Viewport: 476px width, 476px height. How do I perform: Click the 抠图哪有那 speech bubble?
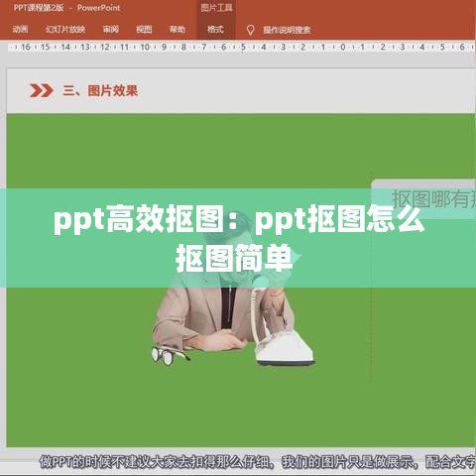[x=423, y=199]
